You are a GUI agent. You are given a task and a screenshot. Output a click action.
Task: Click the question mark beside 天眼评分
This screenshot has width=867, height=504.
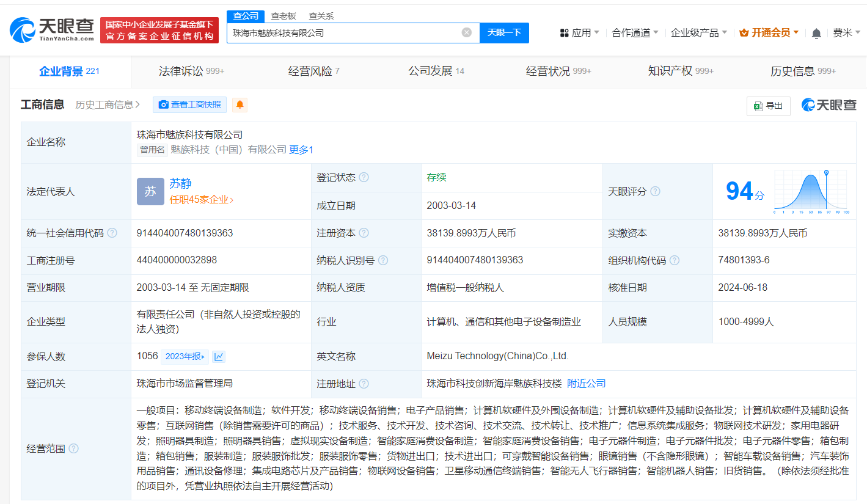[655, 191]
